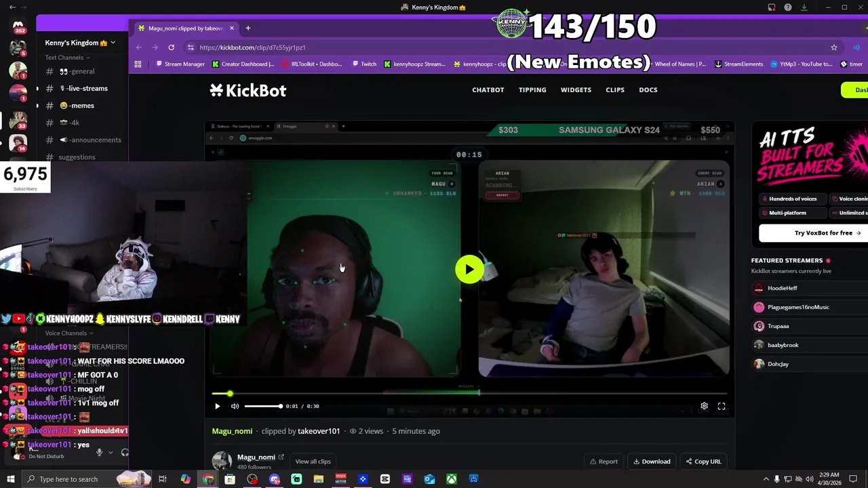
Task: Click the Copy URL button
Action: point(703,462)
